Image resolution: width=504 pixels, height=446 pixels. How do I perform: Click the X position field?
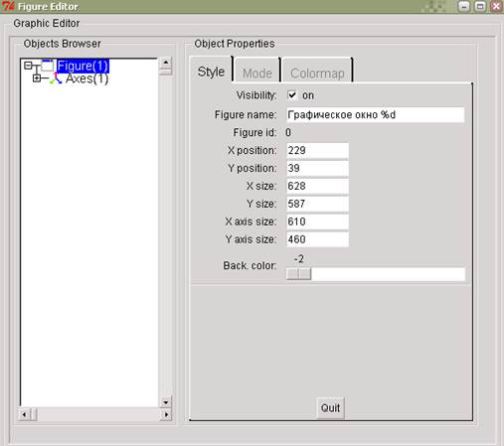point(317,150)
